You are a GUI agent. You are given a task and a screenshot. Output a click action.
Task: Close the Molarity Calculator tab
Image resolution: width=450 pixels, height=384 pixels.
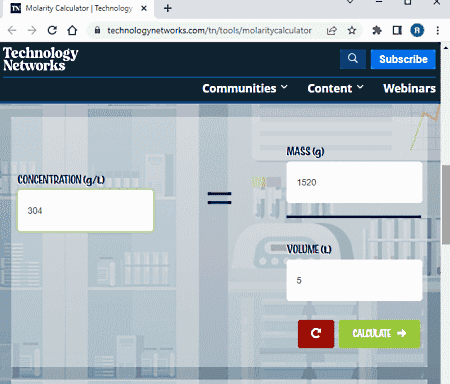[x=144, y=8]
